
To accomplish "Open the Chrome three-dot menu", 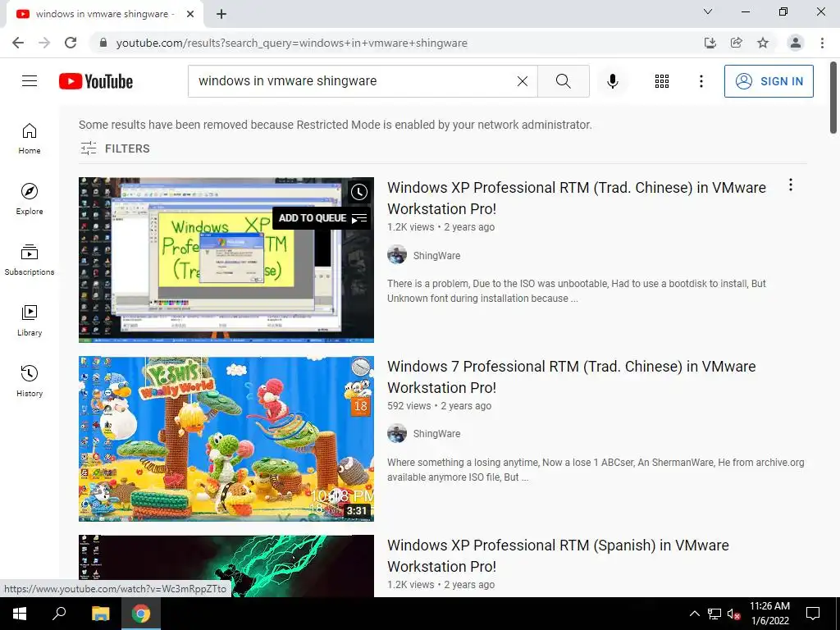I will [x=822, y=43].
